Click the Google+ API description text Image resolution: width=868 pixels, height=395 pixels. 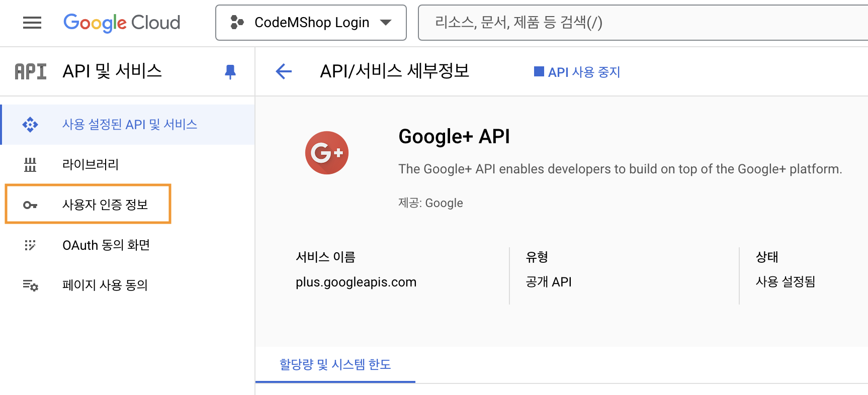click(x=620, y=169)
